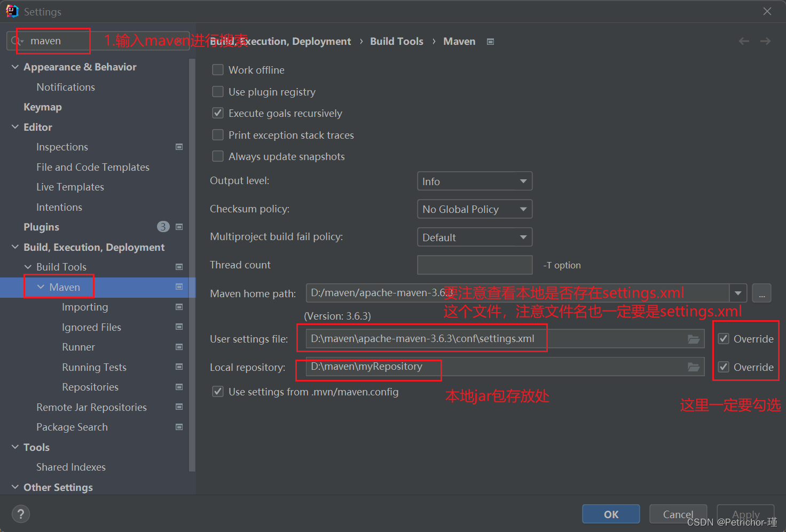This screenshot has height=532, width=786.
Task: Toggle Override for Local repository
Action: (724, 367)
